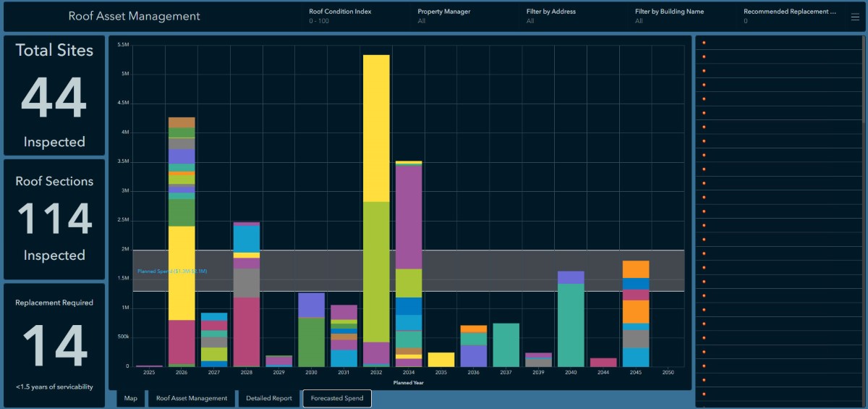Image resolution: width=868 pixels, height=409 pixels.
Task: Select the lime green segment of the 2032 bar
Action: pyautogui.click(x=376, y=271)
